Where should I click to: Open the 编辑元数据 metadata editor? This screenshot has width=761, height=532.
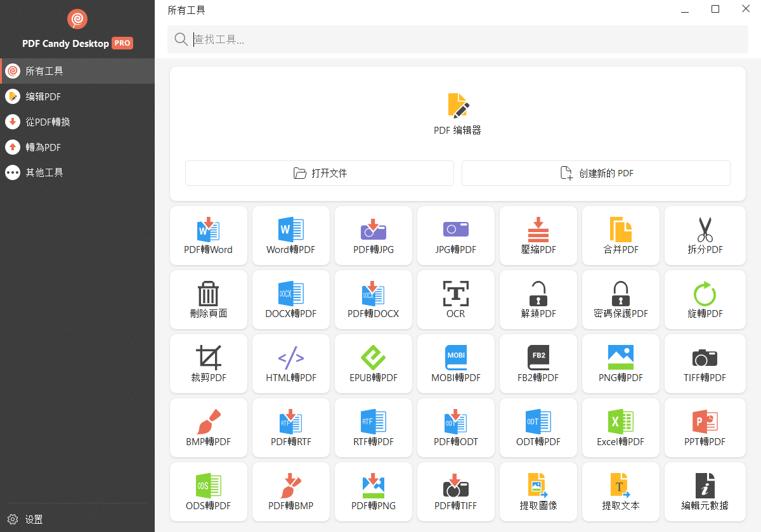click(x=705, y=491)
